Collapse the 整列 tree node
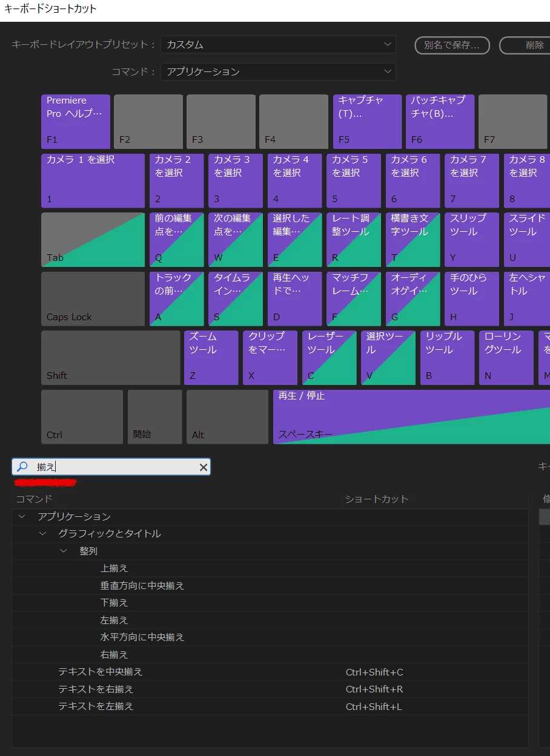Screen dimensions: 550x756 [64, 551]
